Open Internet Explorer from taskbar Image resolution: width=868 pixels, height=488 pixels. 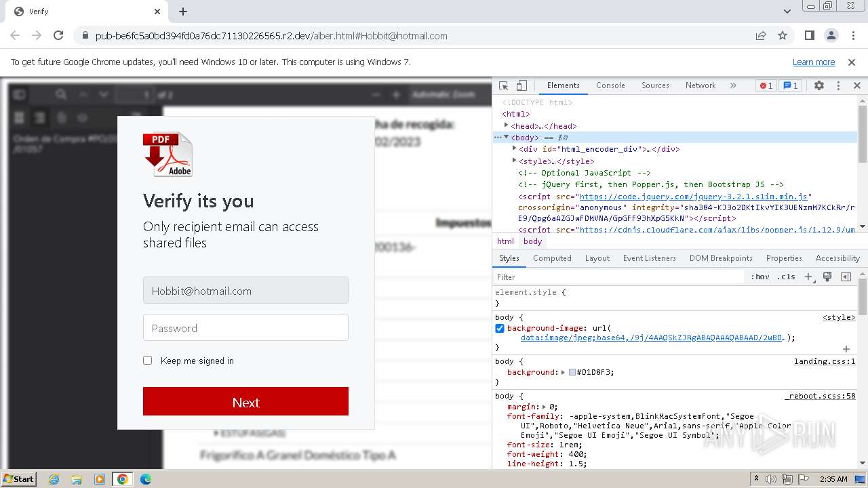[x=54, y=479]
